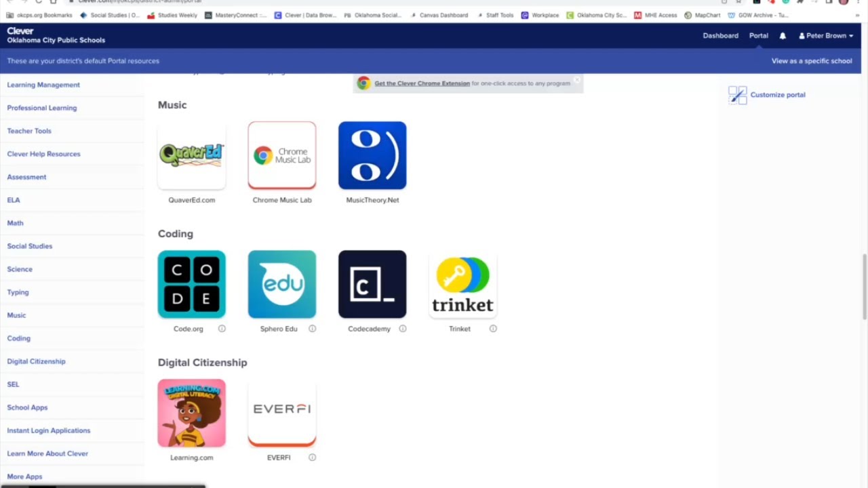Image resolution: width=868 pixels, height=488 pixels.
Task: Jump to the SEL category
Action: click(13, 384)
